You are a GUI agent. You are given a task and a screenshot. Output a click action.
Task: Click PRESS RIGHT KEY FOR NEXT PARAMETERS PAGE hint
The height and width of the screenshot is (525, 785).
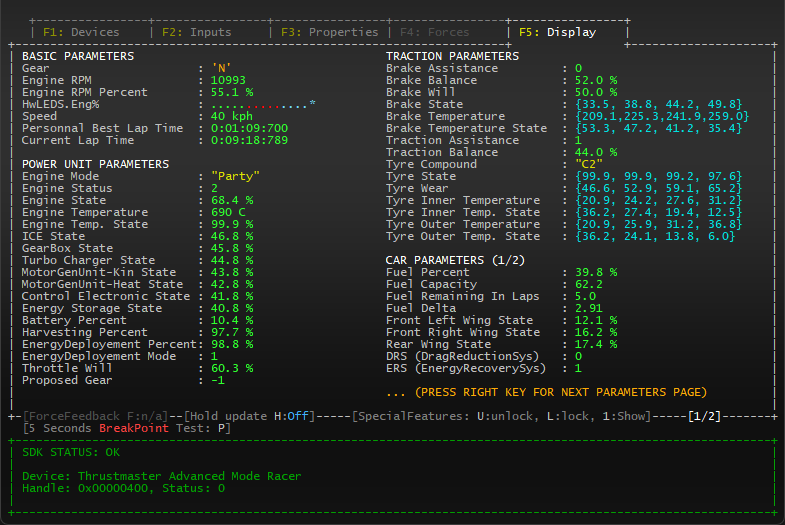click(x=561, y=392)
